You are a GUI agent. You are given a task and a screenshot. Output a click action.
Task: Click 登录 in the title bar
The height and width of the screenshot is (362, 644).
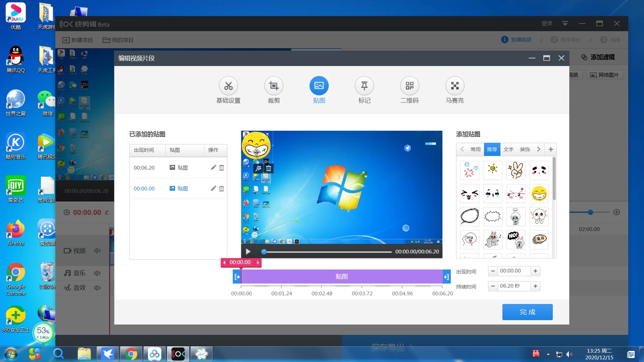pos(547,24)
